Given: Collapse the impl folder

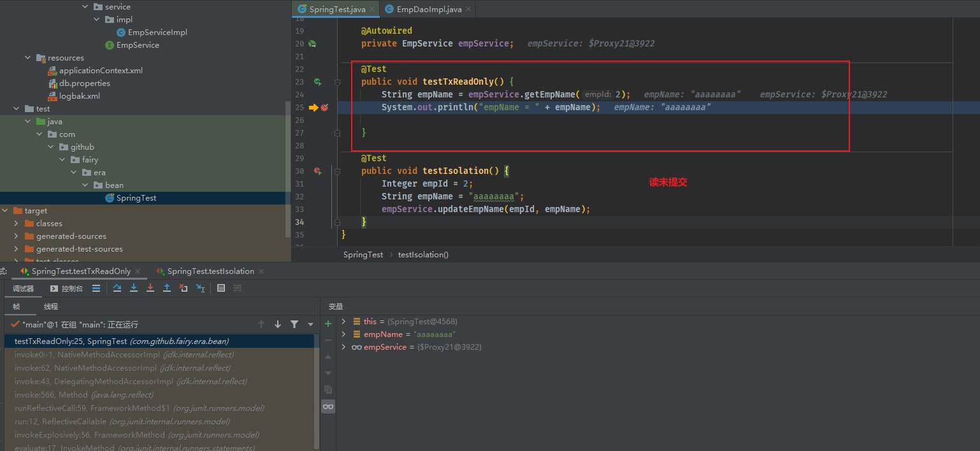Looking at the screenshot, I should coord(97,19).
